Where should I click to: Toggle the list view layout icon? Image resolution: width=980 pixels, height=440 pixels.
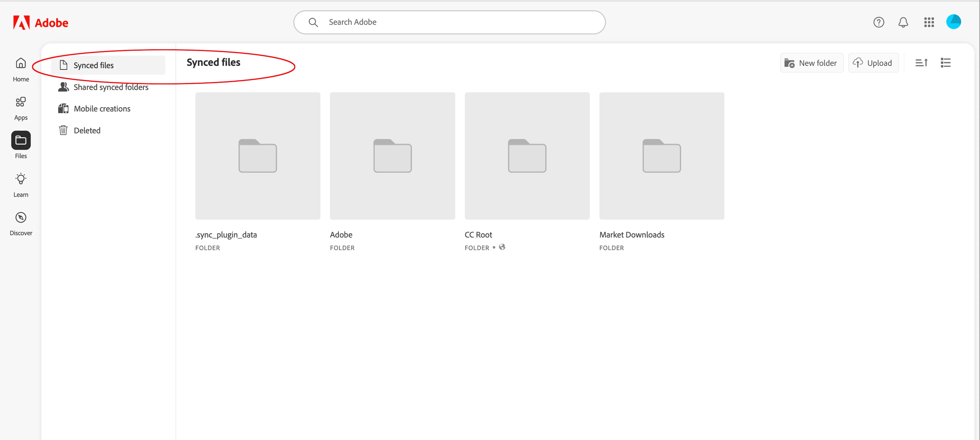coord(945,63)
